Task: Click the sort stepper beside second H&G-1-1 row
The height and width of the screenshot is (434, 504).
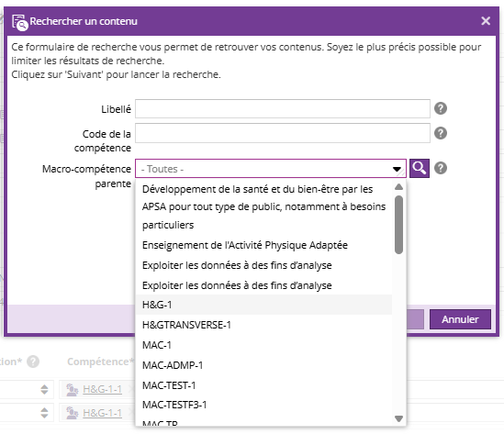Action: click(x=44, y=413)
